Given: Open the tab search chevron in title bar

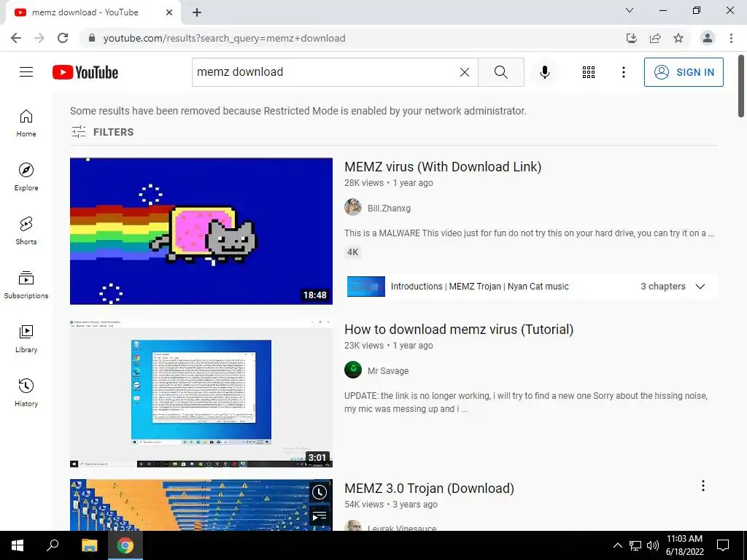Looking at the screenshot, I should tap(630, 10).
